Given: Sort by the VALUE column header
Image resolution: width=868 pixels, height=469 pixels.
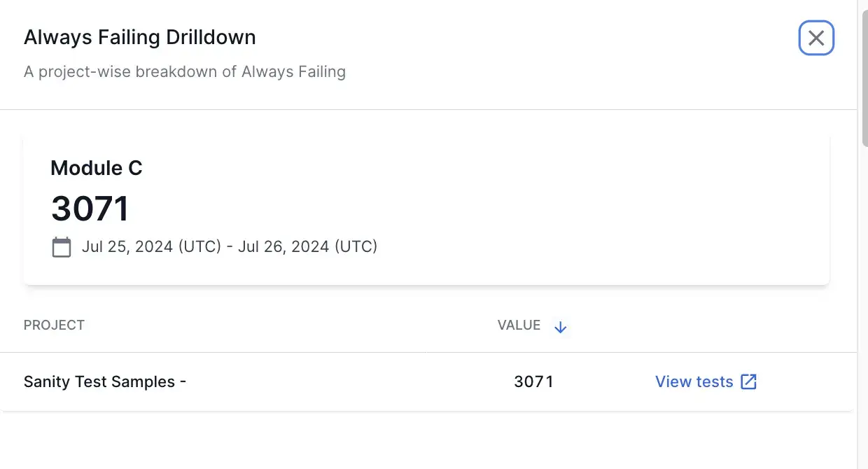Looking at the screenshot, I should (x=519, y=325).
